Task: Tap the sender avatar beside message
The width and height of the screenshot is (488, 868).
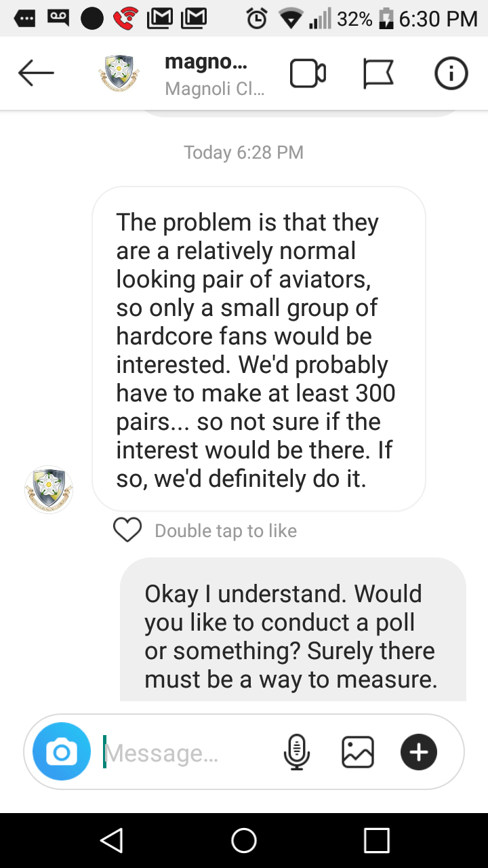Action: pyautogui.click(x=49, y=489)
